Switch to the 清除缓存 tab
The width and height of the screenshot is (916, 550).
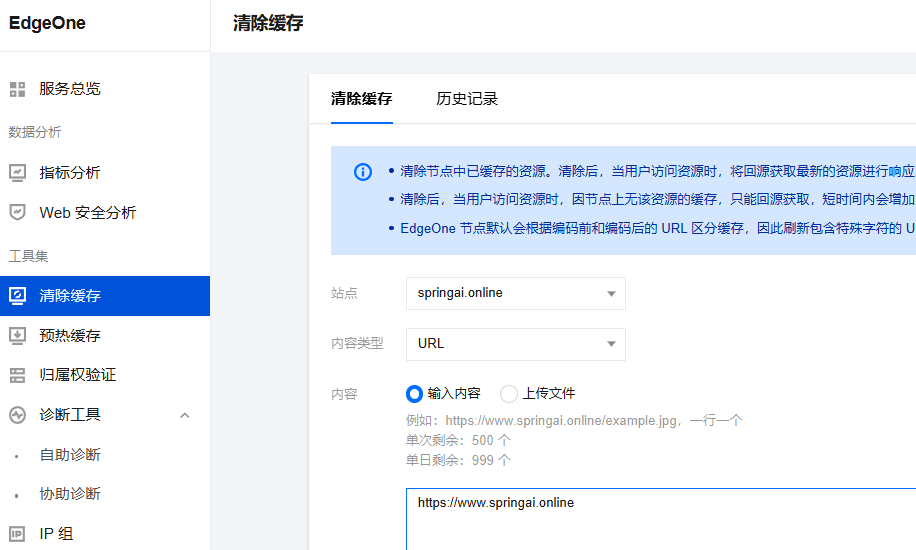coord(361,99)
